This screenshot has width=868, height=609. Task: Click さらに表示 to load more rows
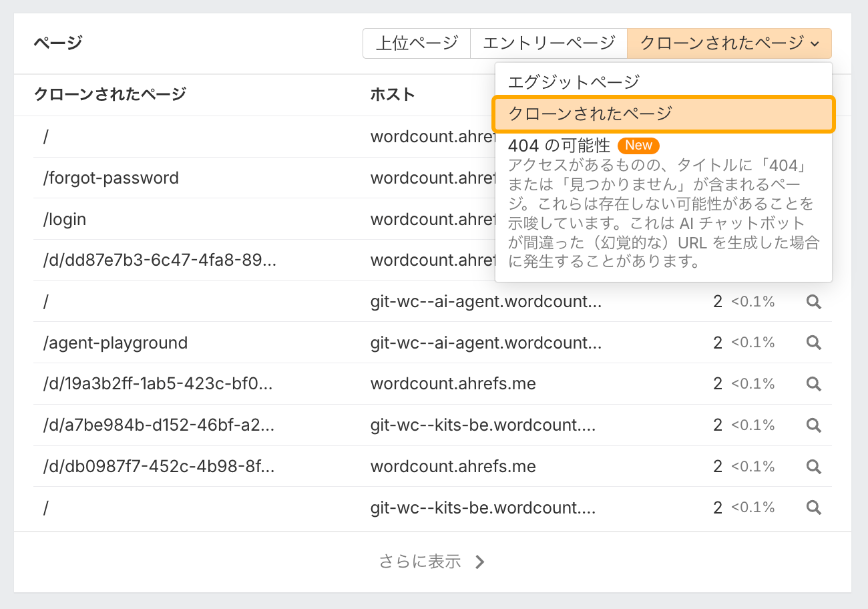[432, 562]
